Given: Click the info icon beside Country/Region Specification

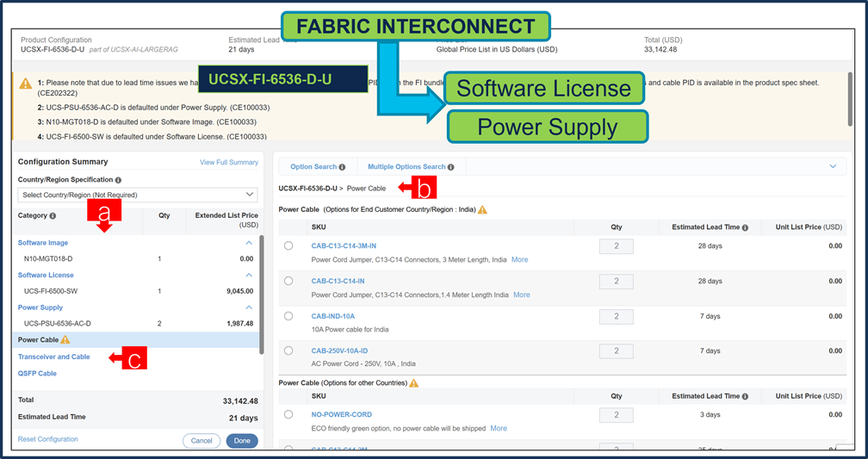Looking at the screenshot, I should 119,180.
